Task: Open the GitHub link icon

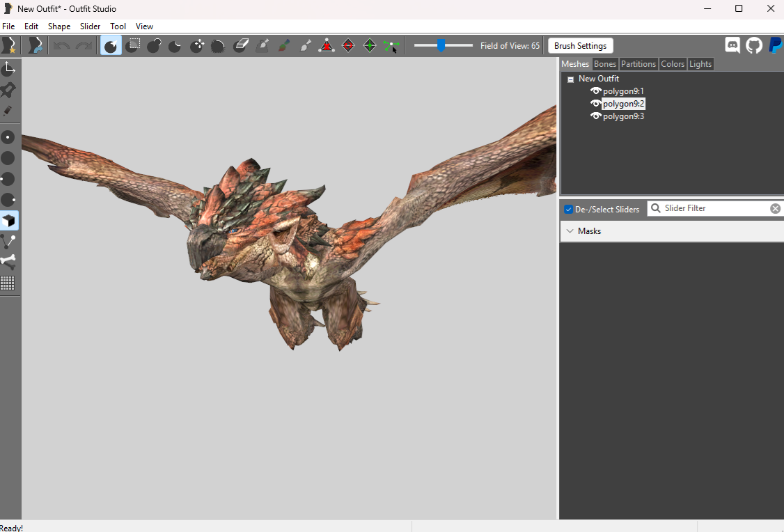Action: tap(754, 46)
